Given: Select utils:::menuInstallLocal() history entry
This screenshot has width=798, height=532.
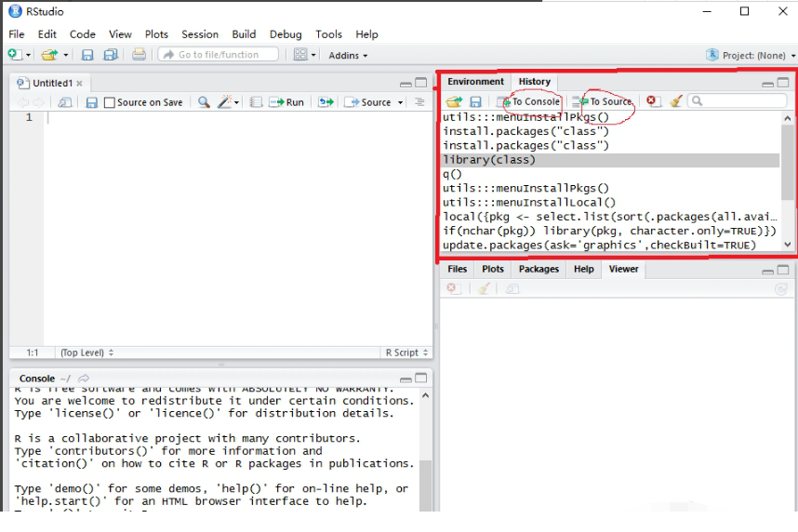Looking at the screenshot, I should pyautogui.click(x=611, y=203).
